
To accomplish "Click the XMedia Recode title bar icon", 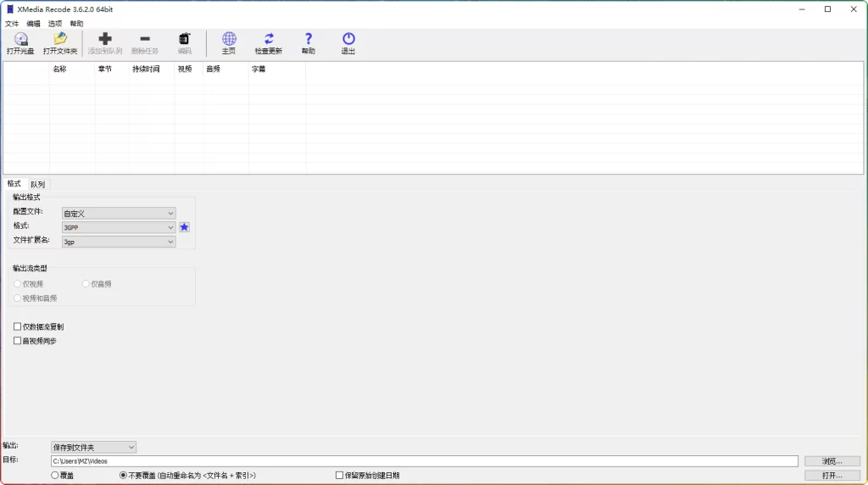I will pos(9,9).
